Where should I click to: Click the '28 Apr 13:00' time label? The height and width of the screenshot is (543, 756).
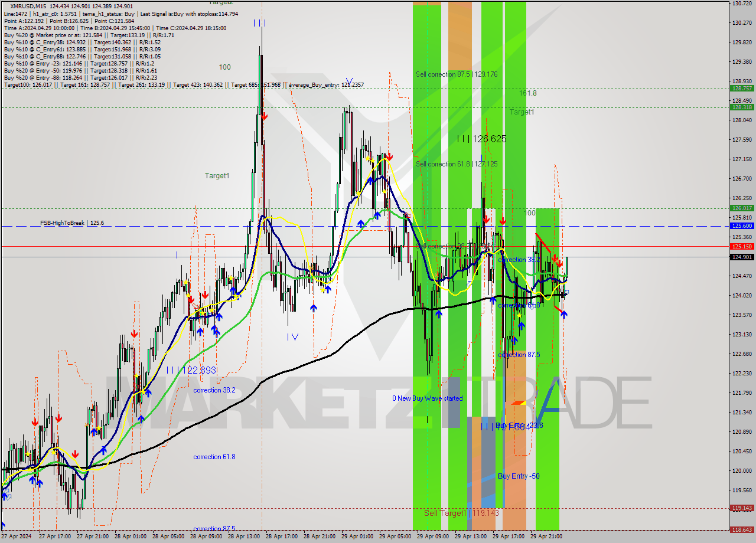pyautogui.click(x=243, y=537)
